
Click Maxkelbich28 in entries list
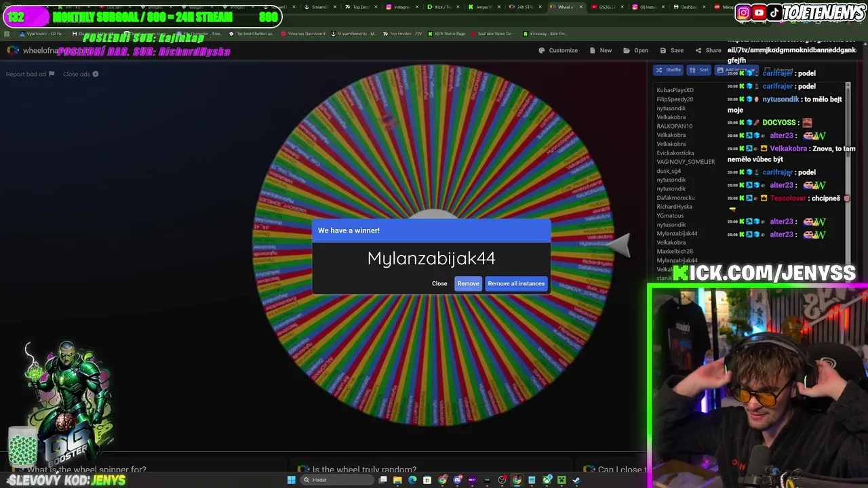[675, 251]
